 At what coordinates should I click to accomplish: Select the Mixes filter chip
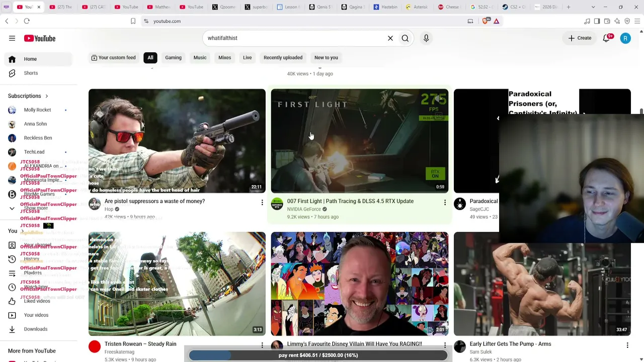coord(224,57)
